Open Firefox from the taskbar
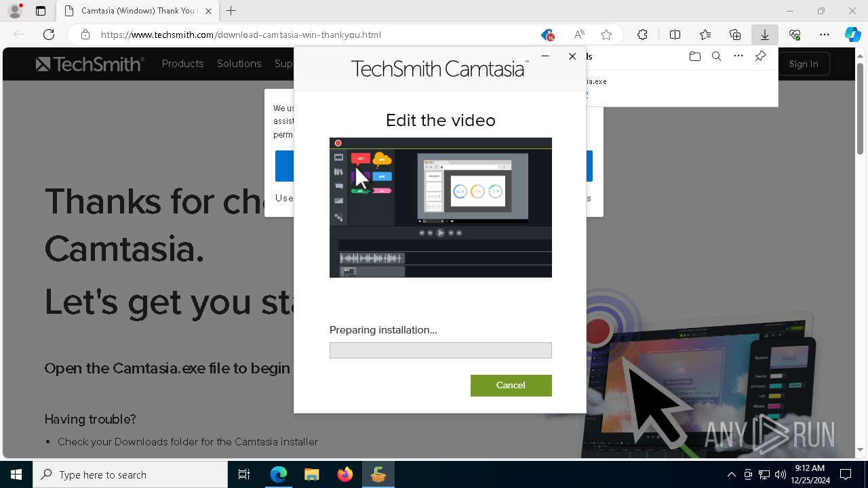 pos(345,474)
